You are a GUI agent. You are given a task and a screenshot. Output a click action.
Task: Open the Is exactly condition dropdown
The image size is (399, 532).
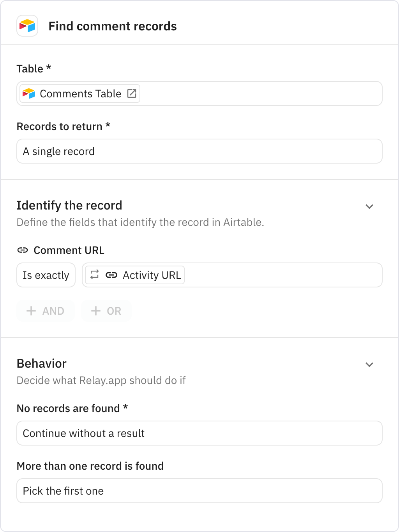(46, 275)
